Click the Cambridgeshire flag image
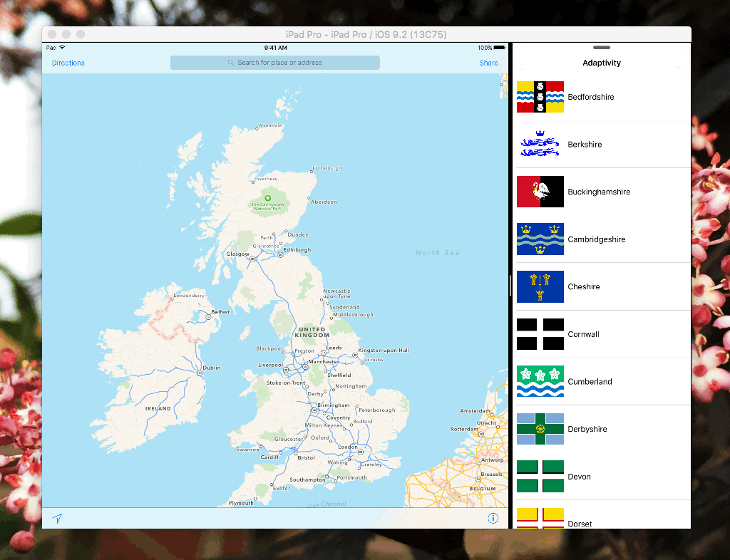Screen dimensions: 730x560 pyautogui.click(x=540, y=239)
